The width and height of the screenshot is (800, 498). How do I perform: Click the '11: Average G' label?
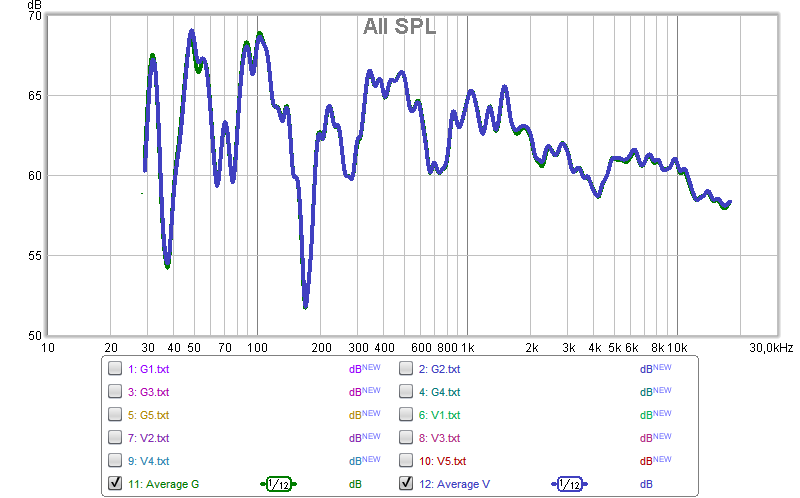(163, 484)
